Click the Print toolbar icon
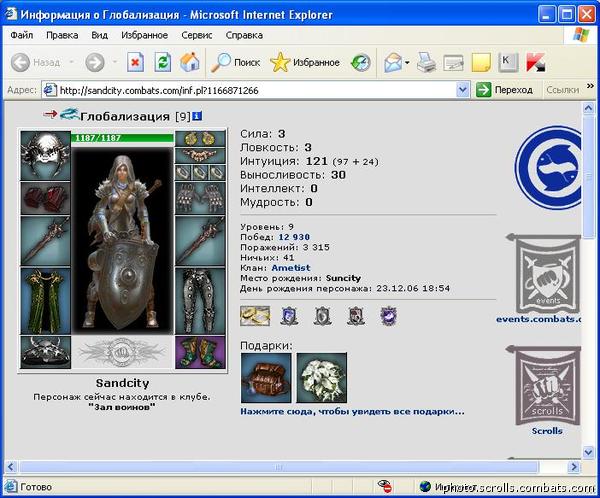Screen dimensions: 600x498 point(426,62)
